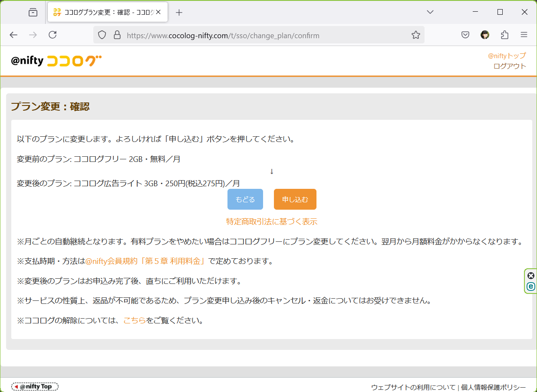Image resolution: width=537 pixels, height=392 pixels.
Task: Click the もどる button
Action: 245,199
